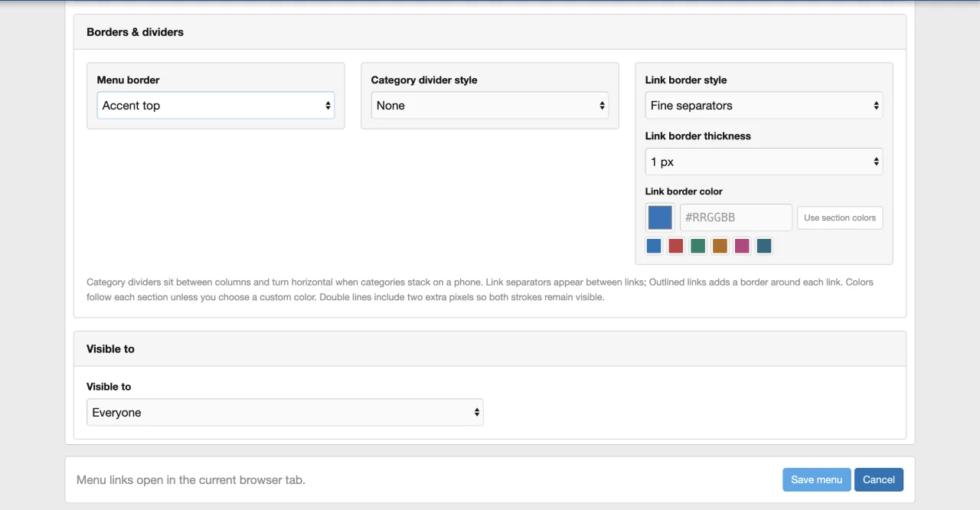The width and height of the screenshot is (980, 510).
Task: Click the Link border style label
Action: (x=686, y=80)
